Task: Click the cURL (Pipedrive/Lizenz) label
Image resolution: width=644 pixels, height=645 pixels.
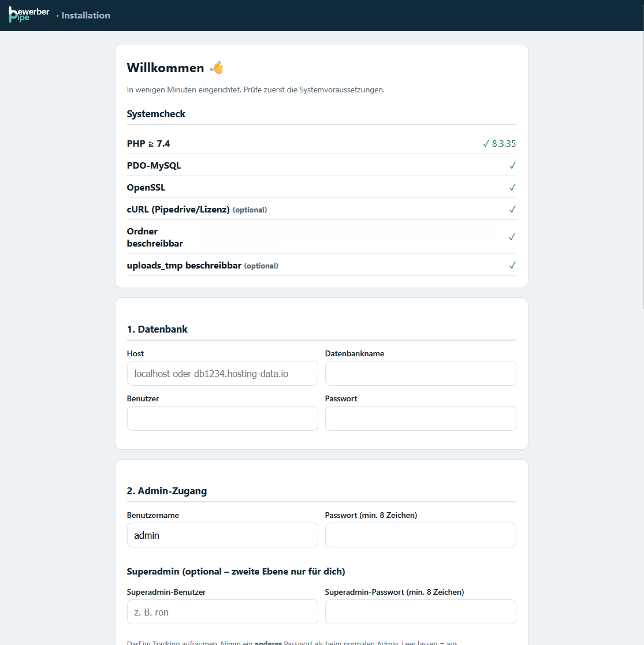Action: tap(178, 210)
